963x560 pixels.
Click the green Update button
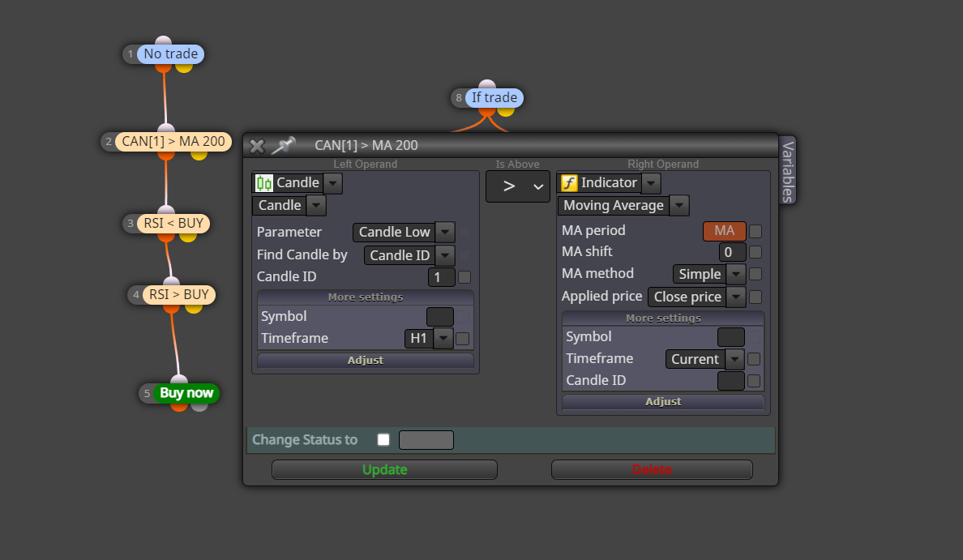coord(384,470)
